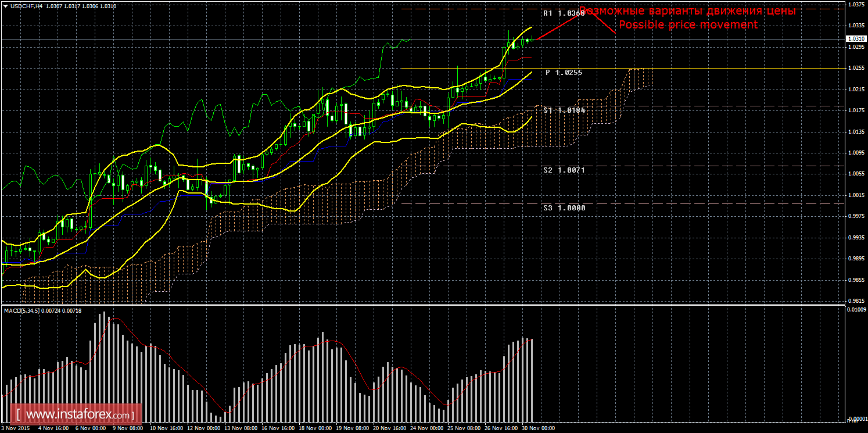Click the dropdown triangle beside USDCHF,H4

5,6
